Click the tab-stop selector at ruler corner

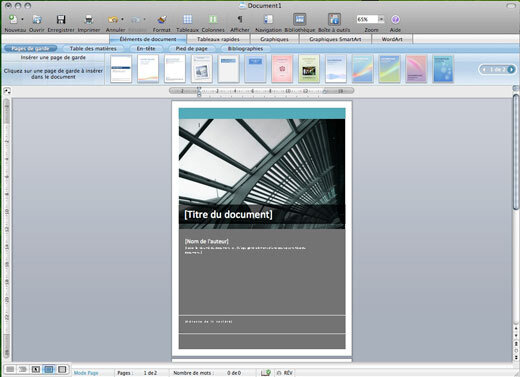point(7,91)
